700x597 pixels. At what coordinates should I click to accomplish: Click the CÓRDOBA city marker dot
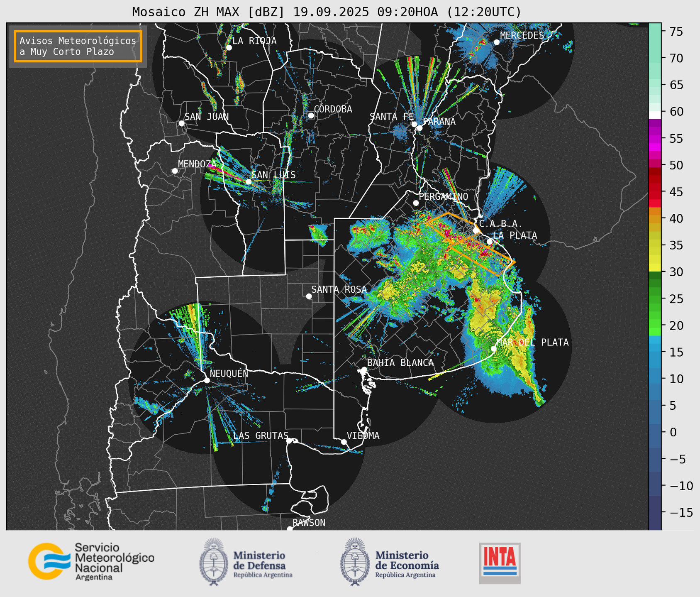click(x=311, y=115)
